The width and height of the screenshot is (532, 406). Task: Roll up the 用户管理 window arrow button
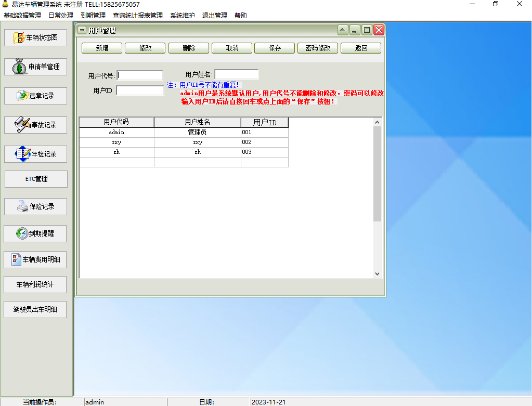tap(343, 30)
